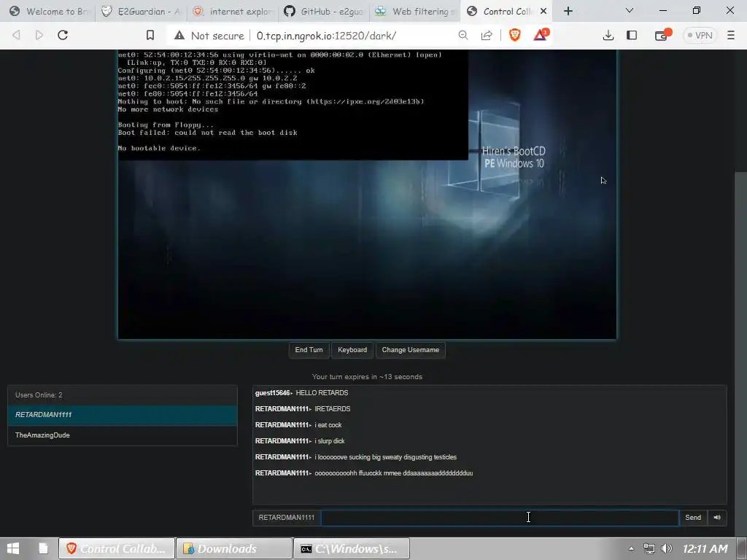Go forward with the browser forward arrow
The width and height of the screenshot is (747, 560).
(39, 35)
